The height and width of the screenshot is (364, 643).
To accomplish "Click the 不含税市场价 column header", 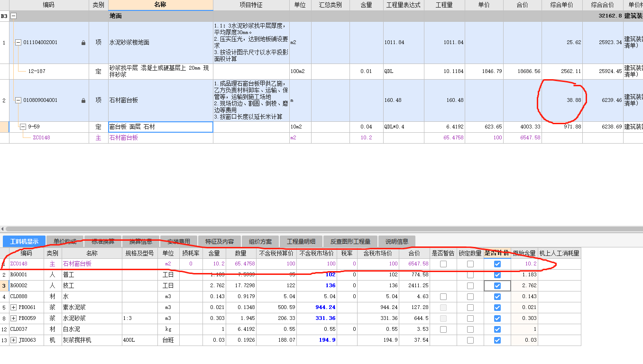I will (x=317, y=253).
